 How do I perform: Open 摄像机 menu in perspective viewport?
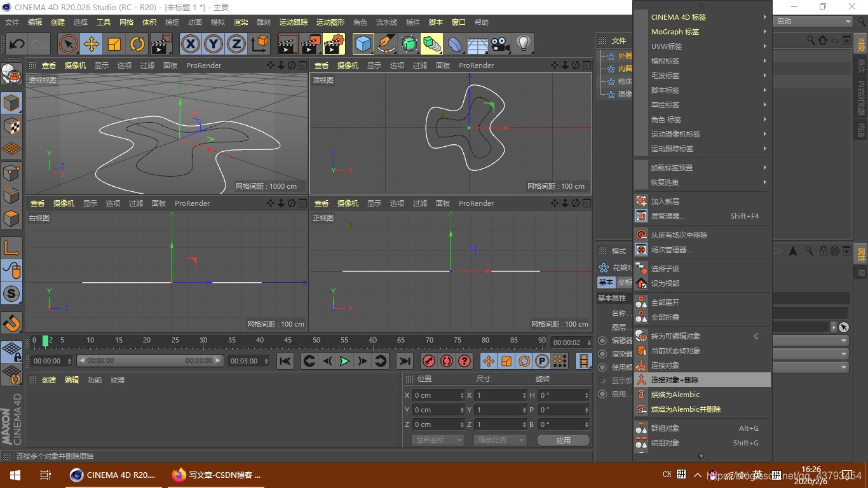point(75,65)
